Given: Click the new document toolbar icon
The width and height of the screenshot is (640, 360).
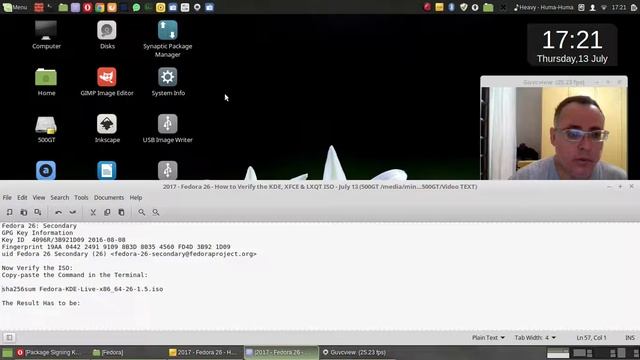Looking at the screenshot, I should click(9, 212).
